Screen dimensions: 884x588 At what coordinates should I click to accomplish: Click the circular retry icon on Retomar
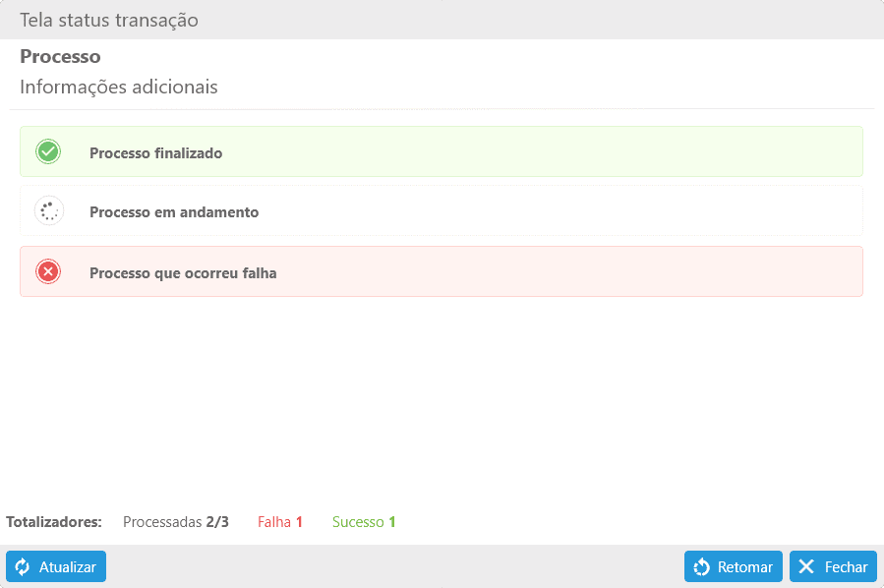pos(702,567)
